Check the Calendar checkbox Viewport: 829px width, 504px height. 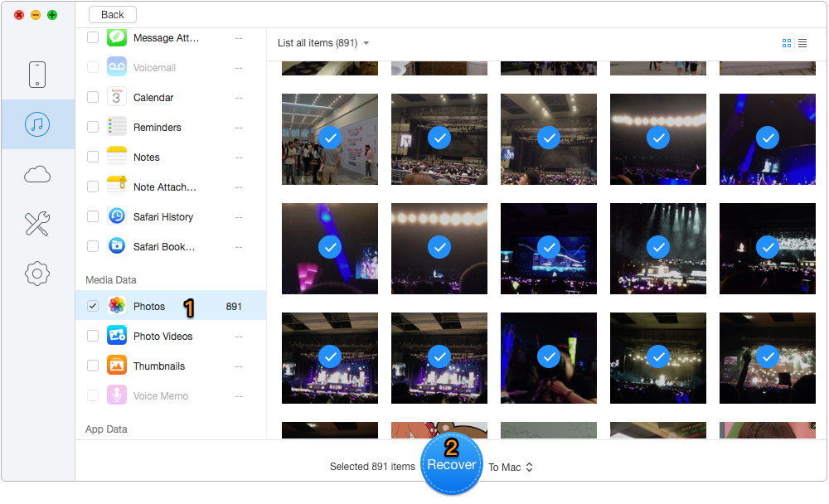[93, 97]
